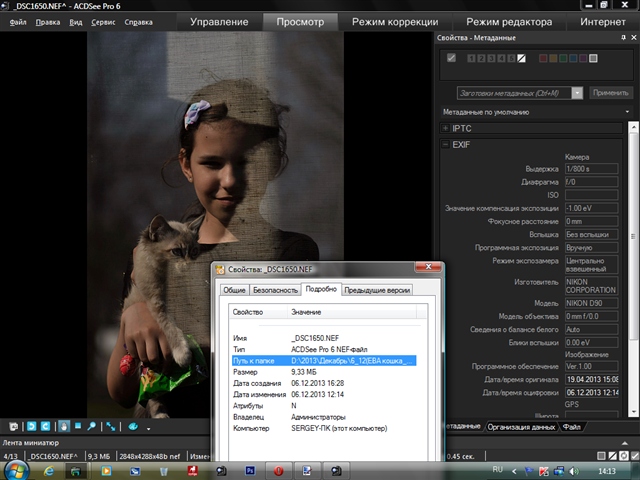Clear the rating with the slash box
The image size is (640, 480).
point(523,58)
